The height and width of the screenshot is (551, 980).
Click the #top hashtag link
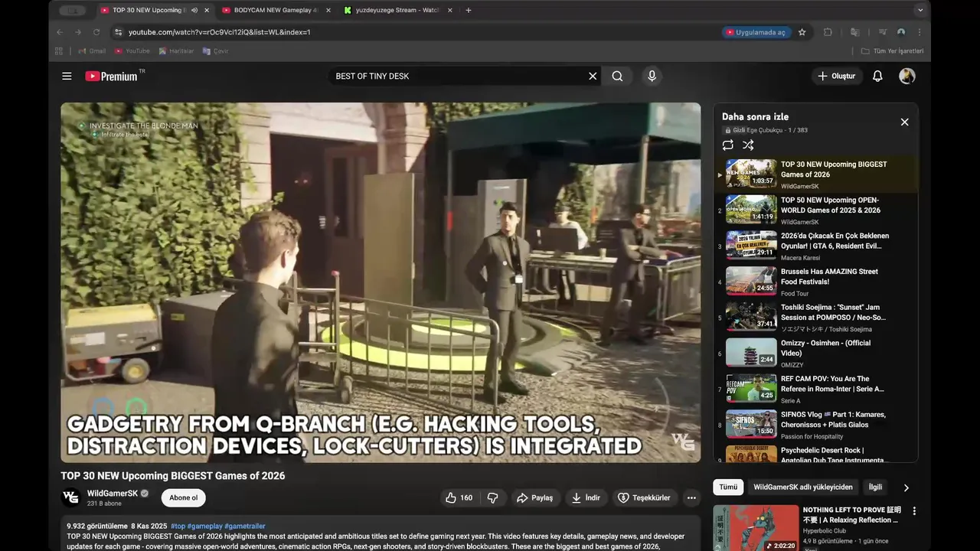point(178,526)
